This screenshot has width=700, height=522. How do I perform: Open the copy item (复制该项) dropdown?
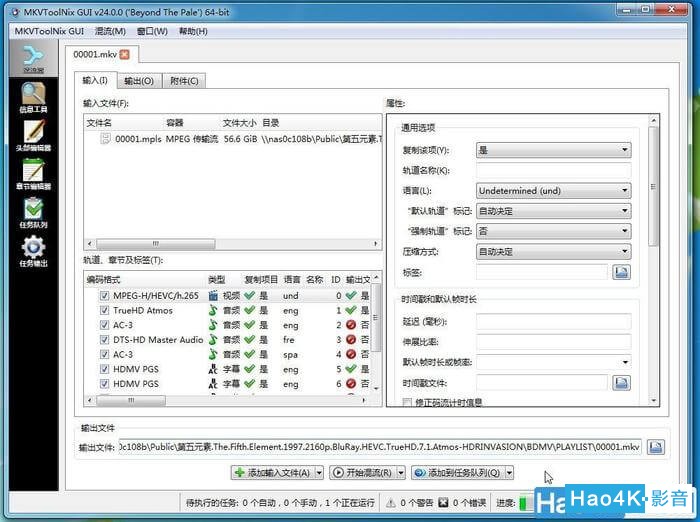pos(554,150)
